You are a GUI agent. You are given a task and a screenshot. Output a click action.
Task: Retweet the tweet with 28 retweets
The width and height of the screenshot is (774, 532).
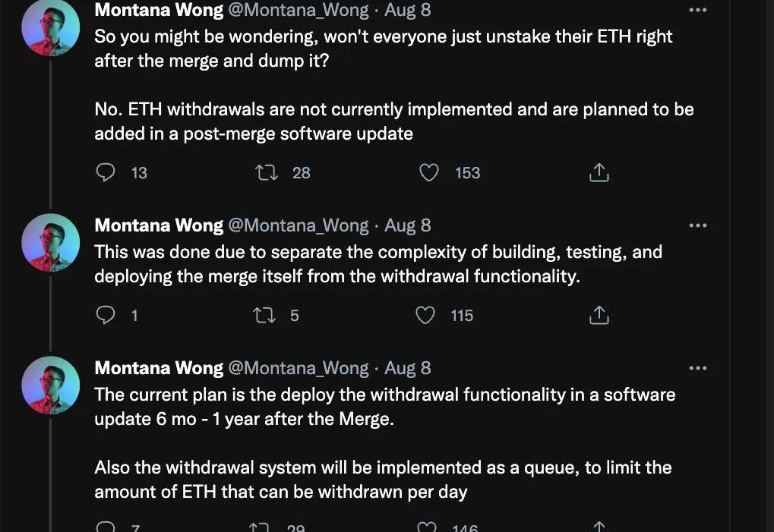click(267, 173)
